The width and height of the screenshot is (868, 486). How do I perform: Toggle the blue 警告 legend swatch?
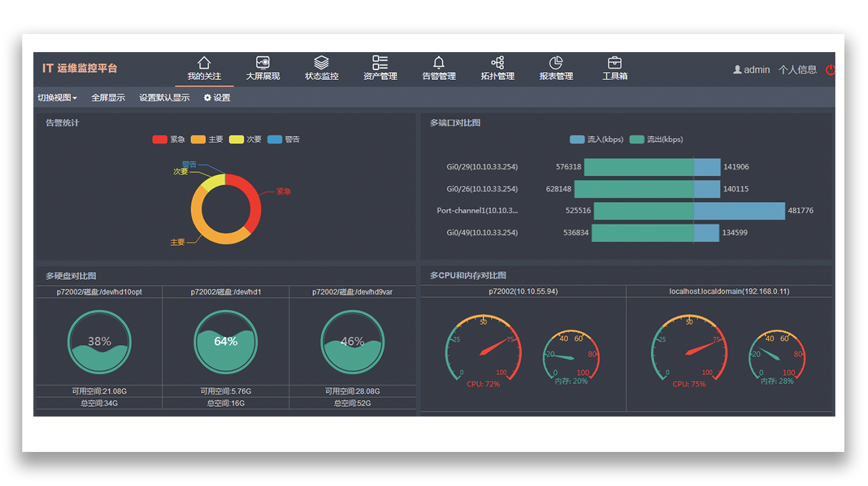pyautogui.click(x=274, y=140)
